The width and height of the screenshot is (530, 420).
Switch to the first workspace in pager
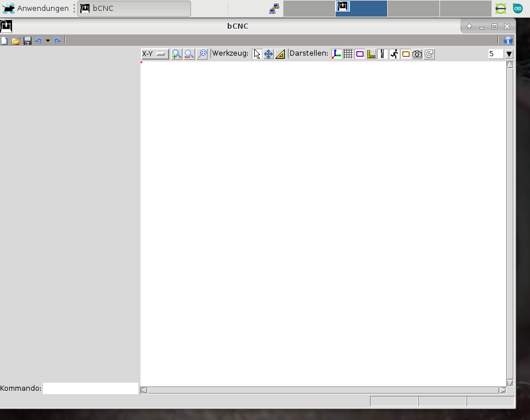(x=309, y=9)
